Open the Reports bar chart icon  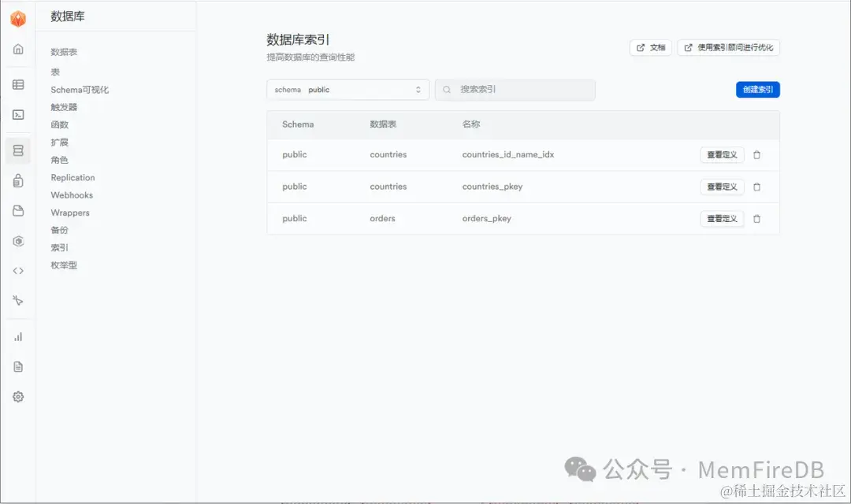pyautogui.click(x=18, y=337)
